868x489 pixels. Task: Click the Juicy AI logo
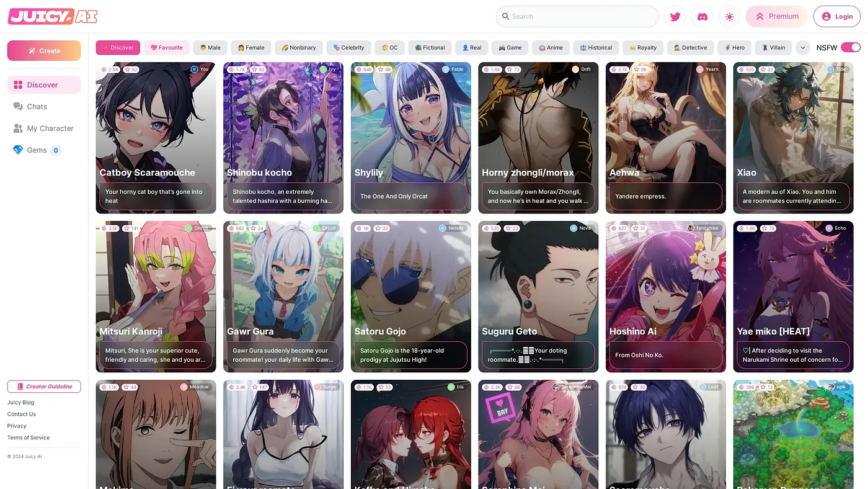click(x=53, y=16)
